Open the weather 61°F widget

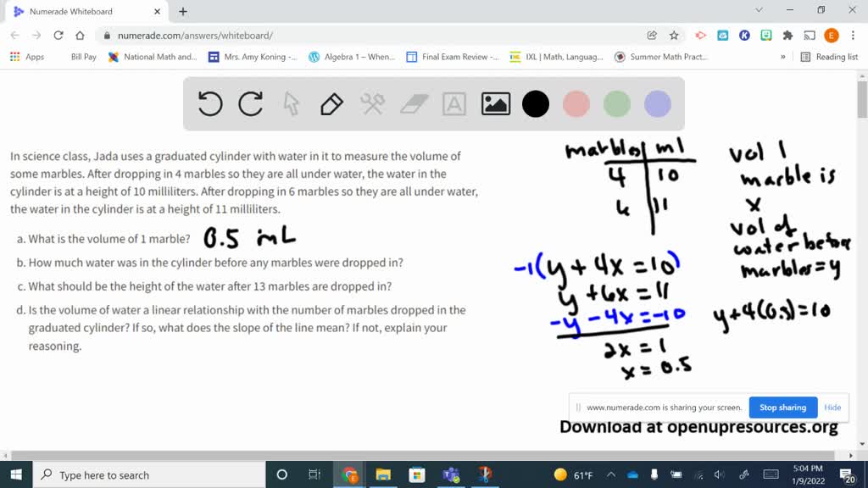coord(574,474)
